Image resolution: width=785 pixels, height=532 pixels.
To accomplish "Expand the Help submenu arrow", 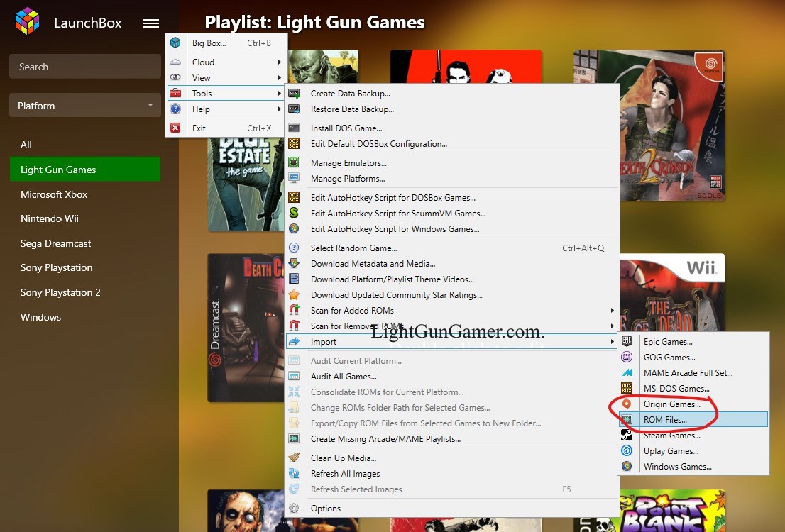I will click(x=280, y=109).
